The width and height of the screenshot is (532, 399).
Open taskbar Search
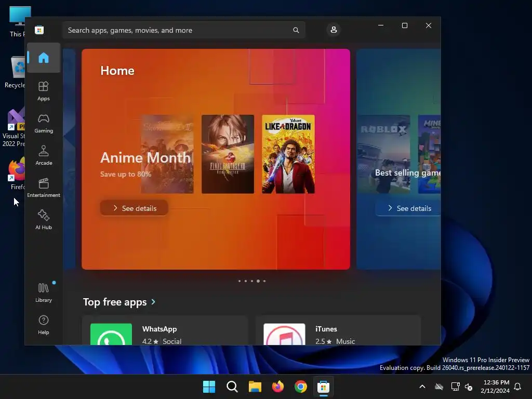(x=232, y=387)
